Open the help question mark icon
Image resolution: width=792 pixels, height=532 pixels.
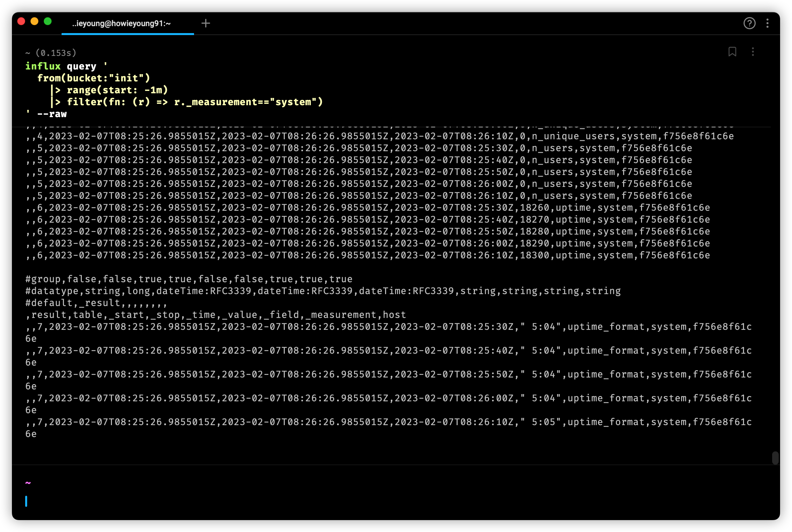tap(749, 23)
